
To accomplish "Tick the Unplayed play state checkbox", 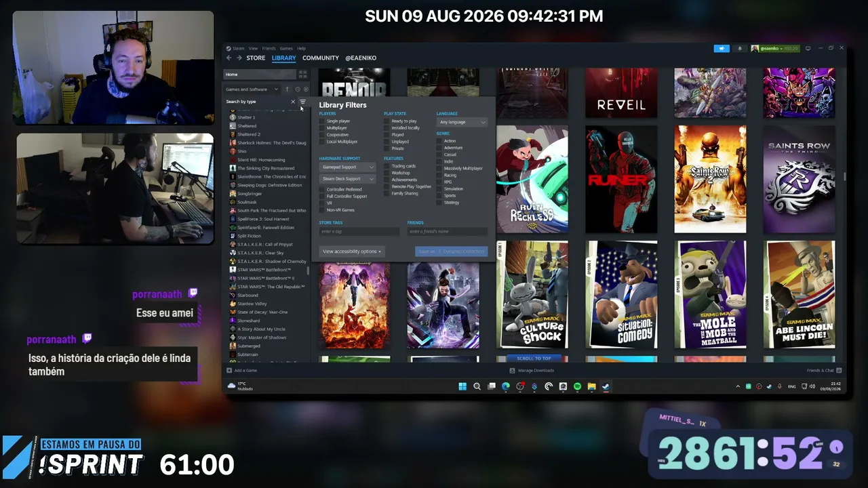I will (x=387, y=142).
